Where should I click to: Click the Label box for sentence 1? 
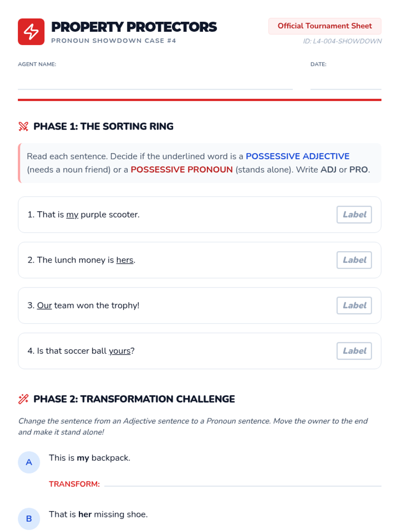[x=354, y=214]
